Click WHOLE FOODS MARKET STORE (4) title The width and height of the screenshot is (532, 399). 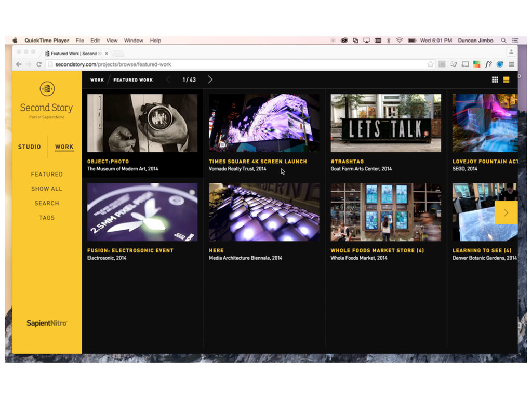pos(377,251)
